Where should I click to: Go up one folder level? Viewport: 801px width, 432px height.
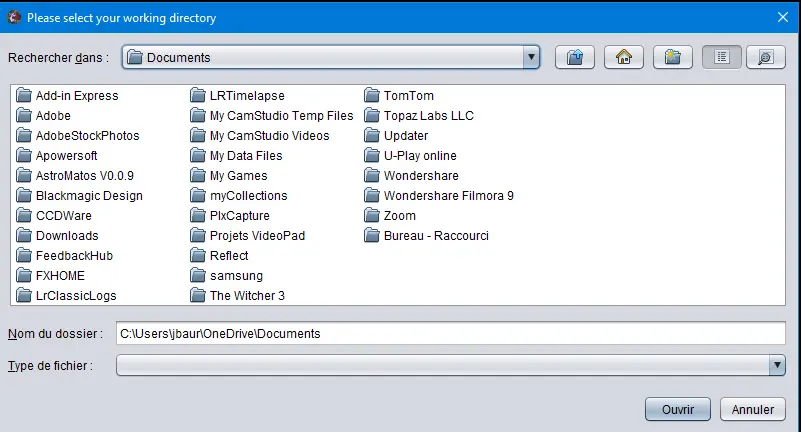coord(575,57)
